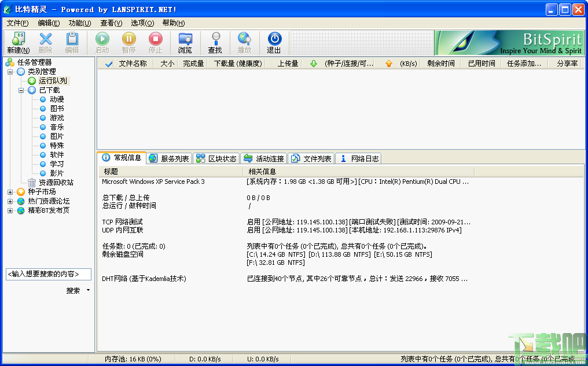Collapse the 已下载 tree node
This screenshot has width=588, height=366.
(x=21, y=90)
